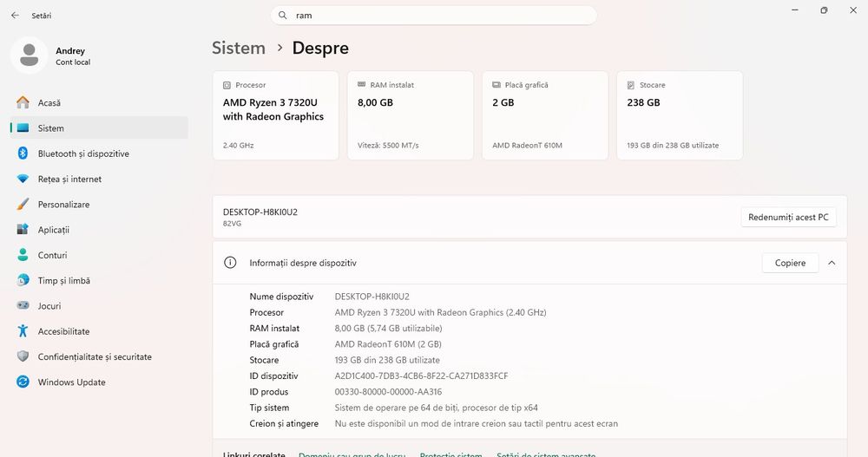Click the 'Viteză: 5500 MT/s' text
The width and height of the screenshot is (868, 457).
388,146
